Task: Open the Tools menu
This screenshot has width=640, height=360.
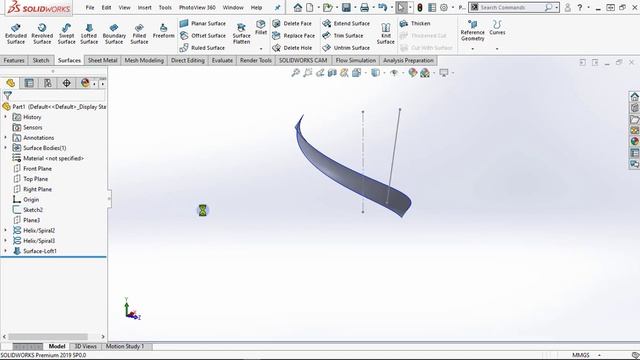Action: point(165,7)
